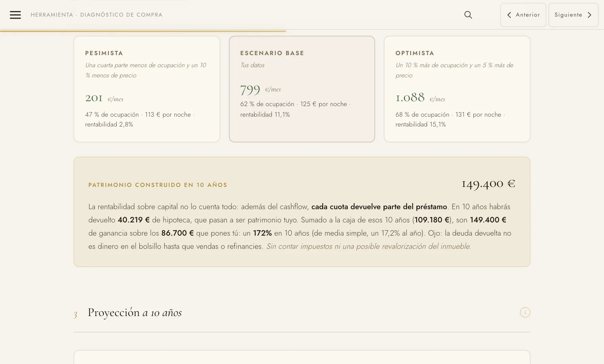604x364 pixels.
Task: Click the Patrimonio construido en 10 años heading
Action: tap(158, 185)
